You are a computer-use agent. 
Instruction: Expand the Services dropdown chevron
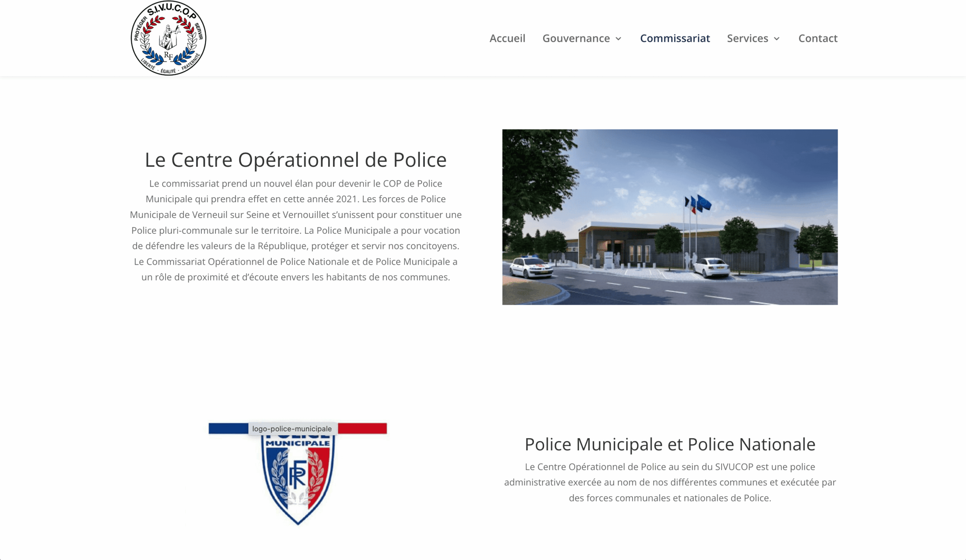(x=777, y=39)
